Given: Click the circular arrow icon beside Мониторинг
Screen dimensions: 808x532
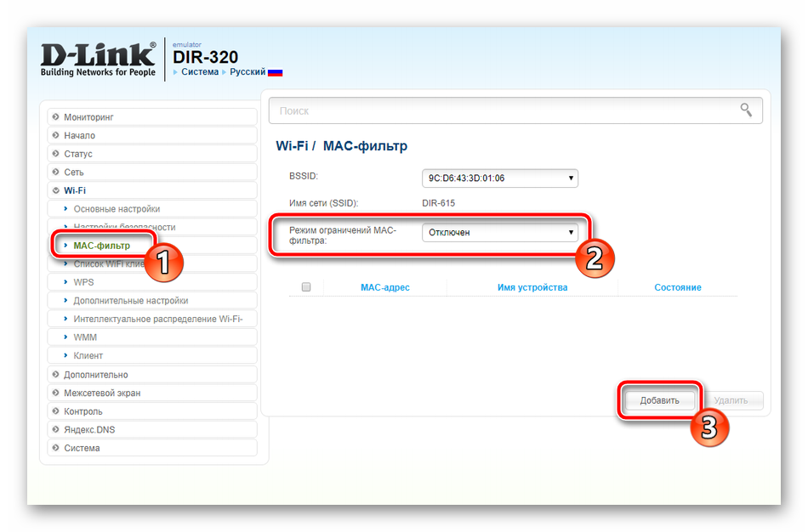Looking at the screenshot, I should tap(55, 117).
